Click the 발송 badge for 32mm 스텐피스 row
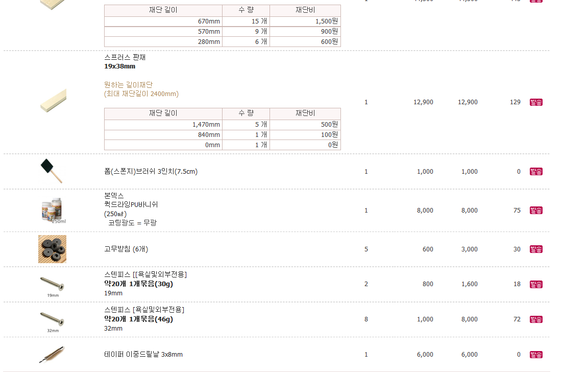 click(x=536, y=319)
